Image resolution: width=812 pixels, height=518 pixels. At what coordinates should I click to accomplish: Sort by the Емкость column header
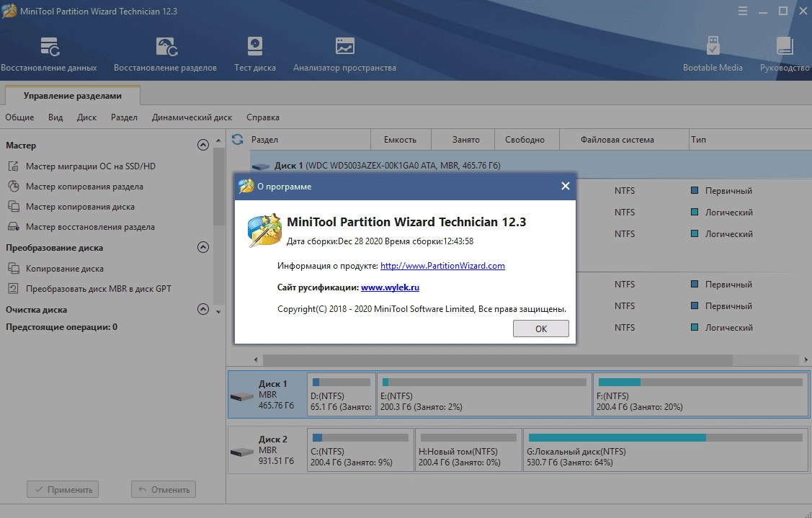(x=401, y=140)
